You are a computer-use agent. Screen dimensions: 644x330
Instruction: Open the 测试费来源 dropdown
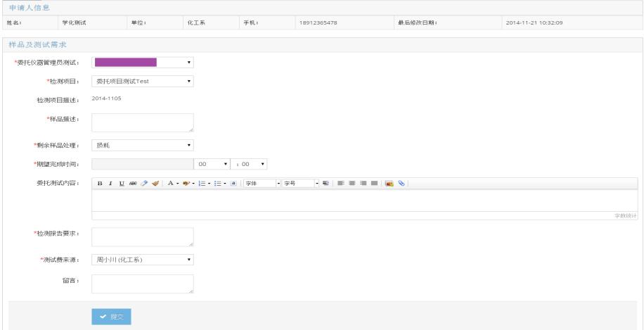click(x=143, y=260)
